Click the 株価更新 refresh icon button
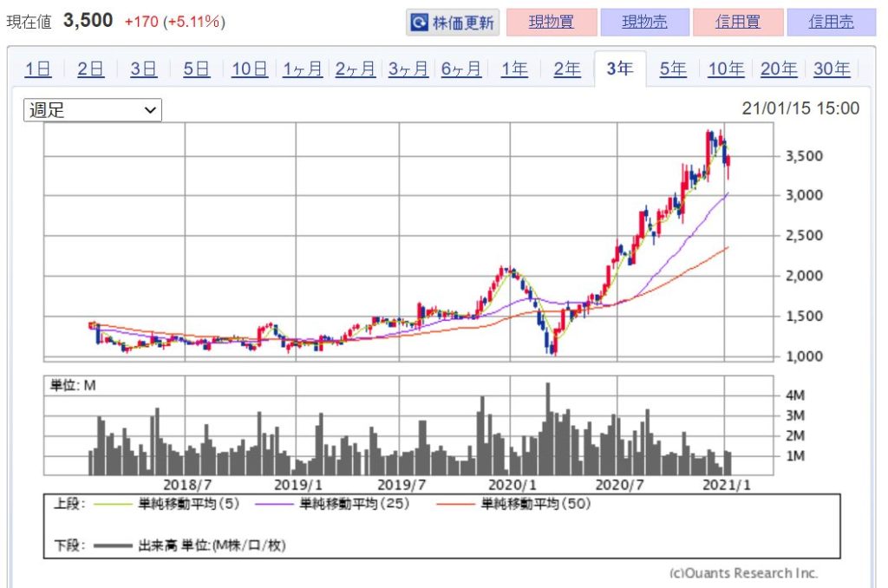888x588 pixels. pos(453,23)
